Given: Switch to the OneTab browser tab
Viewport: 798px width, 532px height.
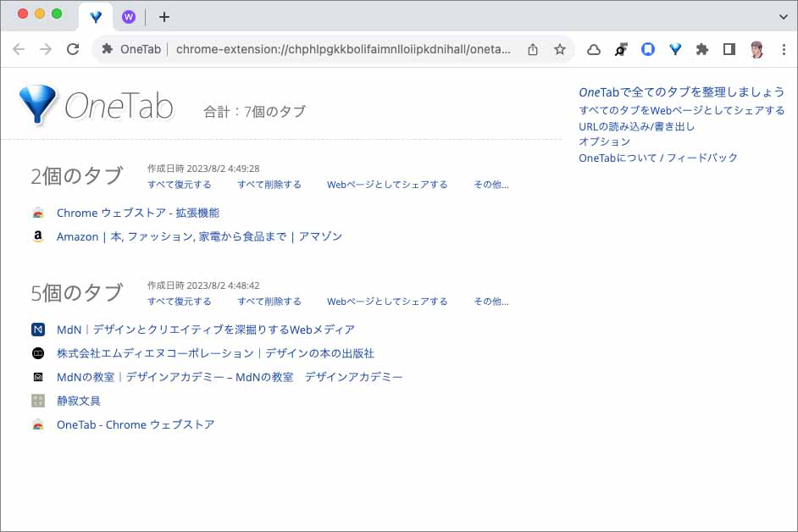Looking at the screenshot, I should tap(96, 15).
